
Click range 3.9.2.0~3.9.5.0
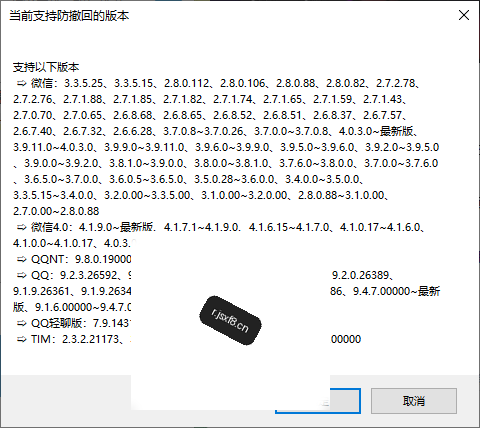click(402, 147)
